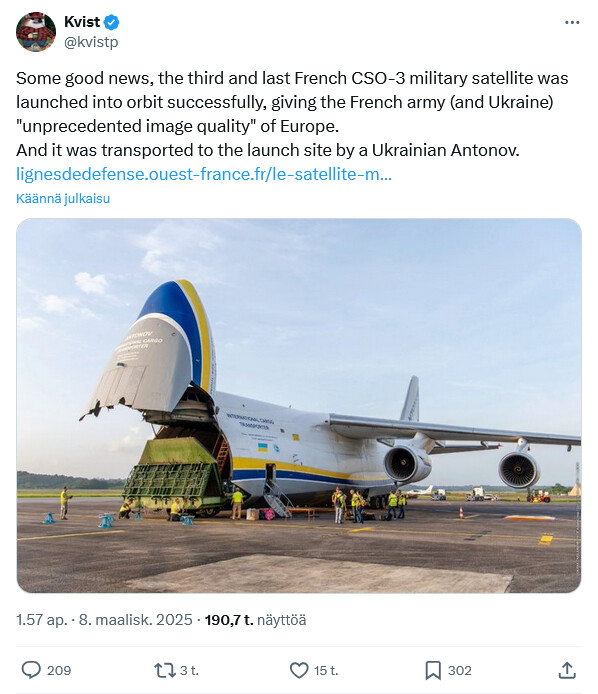
Task: Open the 190,7 t. näyttöä view count
Action: (x=255, y=620)
